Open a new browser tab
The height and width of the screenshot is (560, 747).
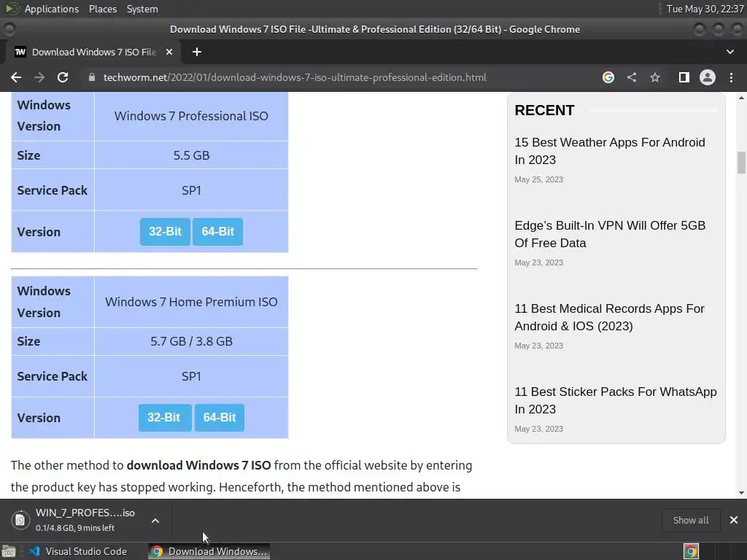(197, 52)
